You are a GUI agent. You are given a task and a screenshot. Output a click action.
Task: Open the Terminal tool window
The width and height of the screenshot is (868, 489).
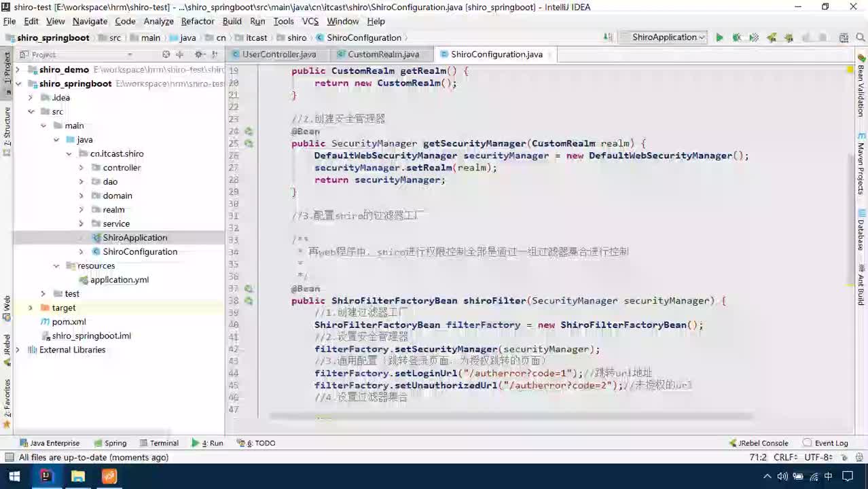tap(158, 443)
